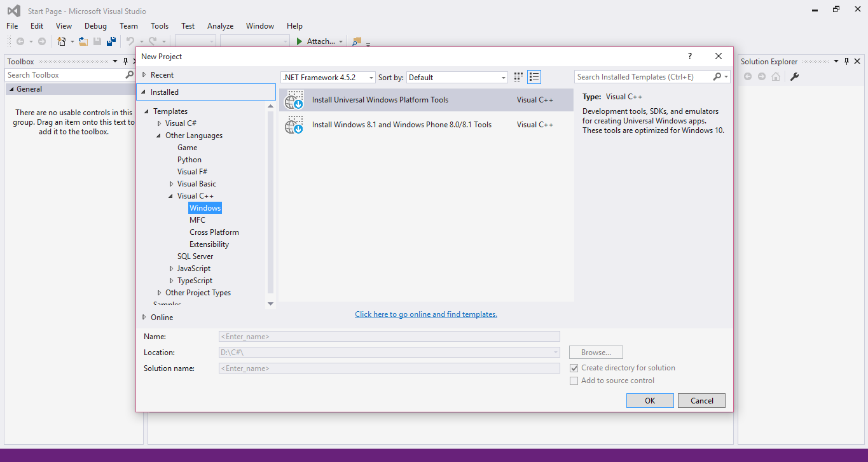
Task: Close the Solution Explorer panel
Action: [x=857, y=62]
